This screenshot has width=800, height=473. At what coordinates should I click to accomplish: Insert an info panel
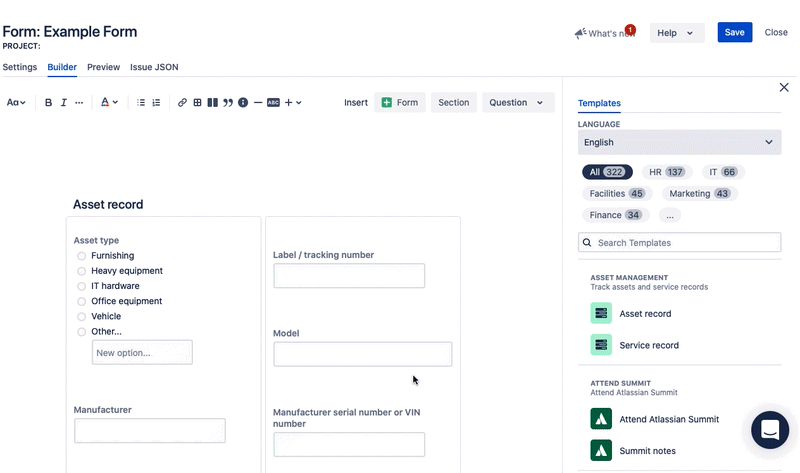click(243, 103)
